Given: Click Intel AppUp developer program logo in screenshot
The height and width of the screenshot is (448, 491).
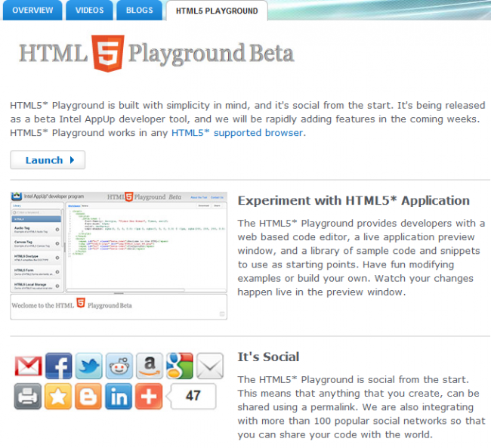Looking at the screenshot, I should pyautogui.click(x=48, y=196).
